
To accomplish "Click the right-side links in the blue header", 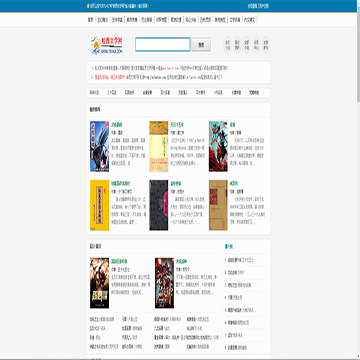I will [x=258, y=6].
